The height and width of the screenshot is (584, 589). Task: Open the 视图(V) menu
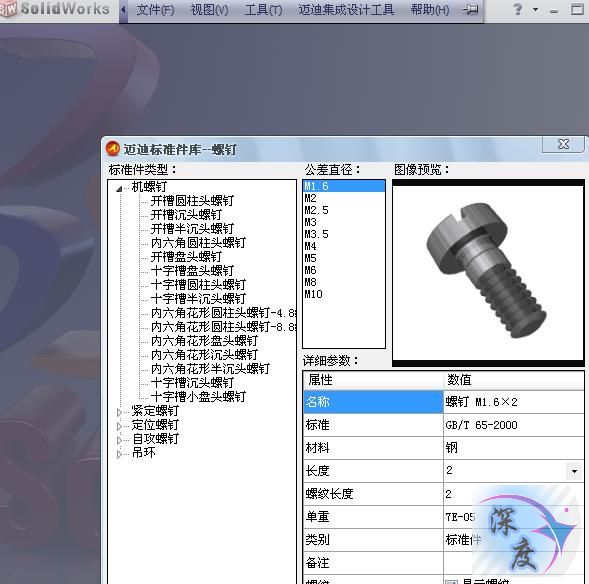click(209, 9)
